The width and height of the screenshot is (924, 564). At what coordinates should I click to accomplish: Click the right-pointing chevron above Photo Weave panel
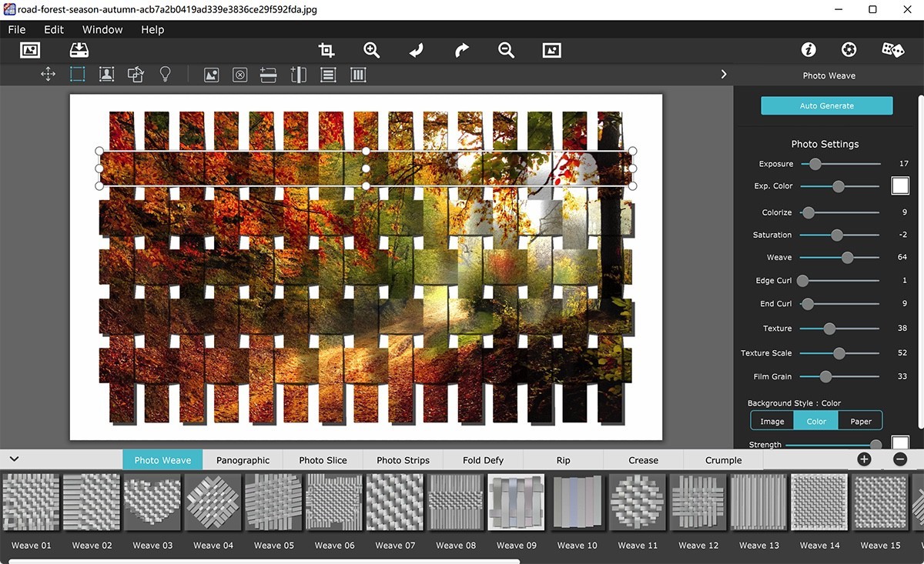tap(723, 74)
